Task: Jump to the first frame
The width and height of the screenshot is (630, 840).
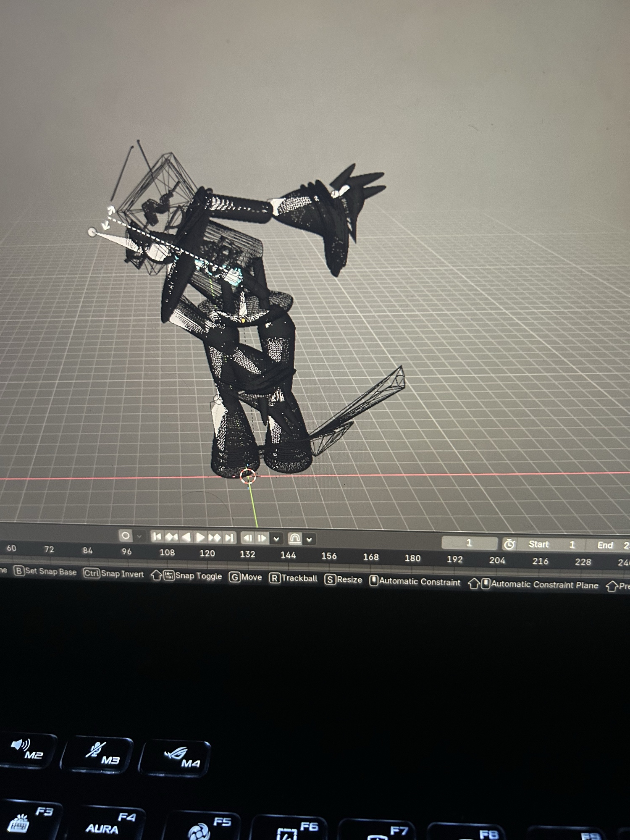Action: (x=157, y=536)
